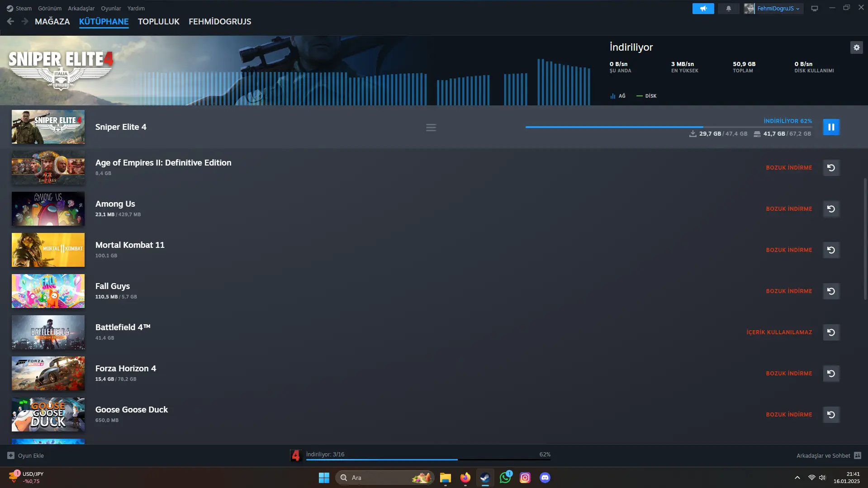This screenshot has height=488, width=868.
Task: Open friends chat icon at bottom right
Action: pos(858,455)
